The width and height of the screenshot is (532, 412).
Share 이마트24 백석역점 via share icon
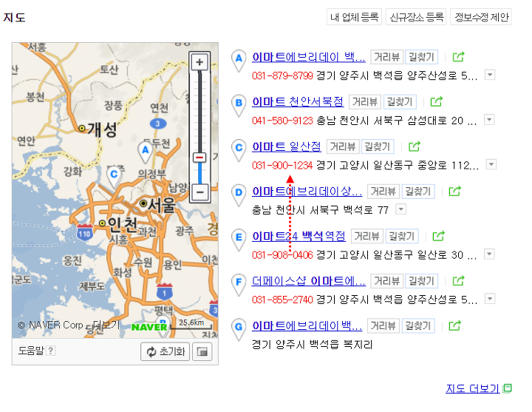point(438,236)
